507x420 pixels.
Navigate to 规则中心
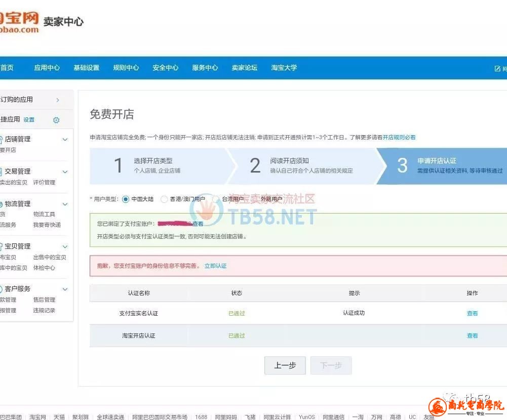(x=126, y=67)
